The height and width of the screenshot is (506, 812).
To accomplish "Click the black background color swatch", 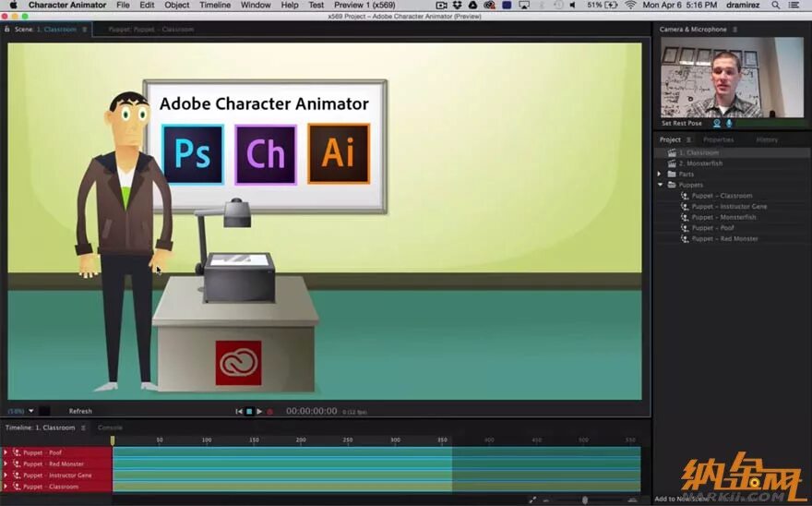I will 44,411.
